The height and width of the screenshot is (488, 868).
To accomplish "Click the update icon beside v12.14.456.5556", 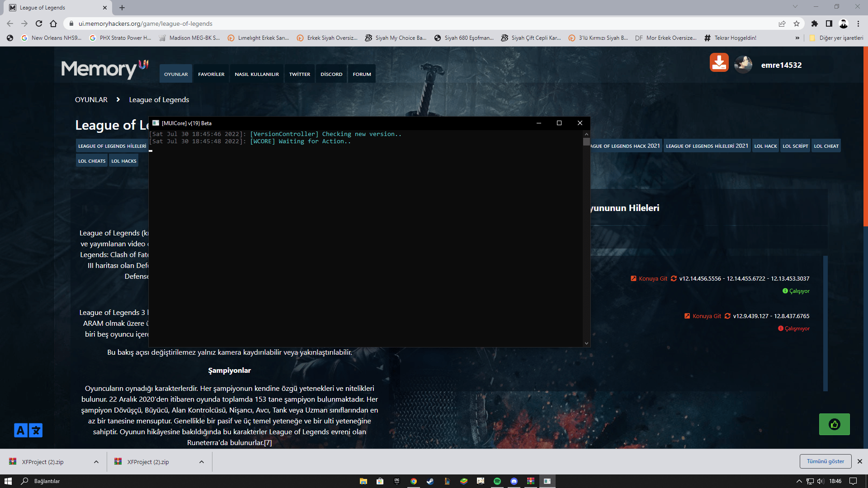I will (x=674, y=278).
